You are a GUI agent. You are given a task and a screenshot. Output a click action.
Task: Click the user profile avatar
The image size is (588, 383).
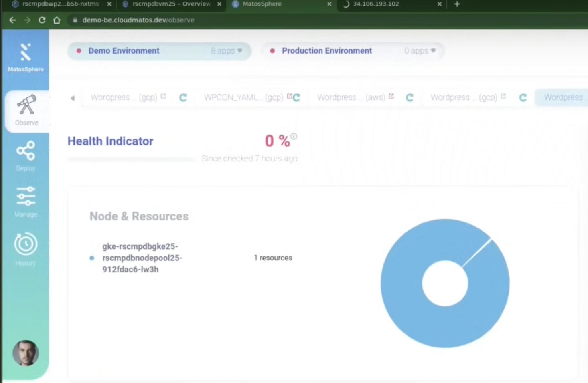click(26, 353)
